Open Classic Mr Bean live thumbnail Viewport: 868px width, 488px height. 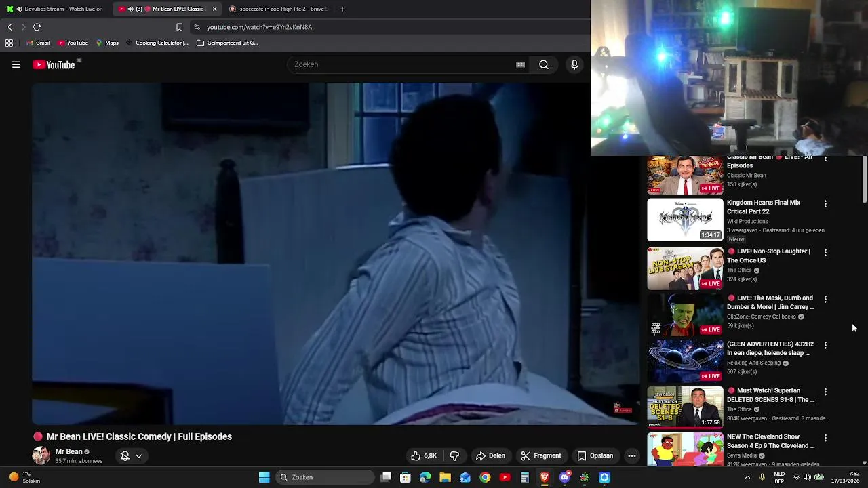[x=685, y=175]
